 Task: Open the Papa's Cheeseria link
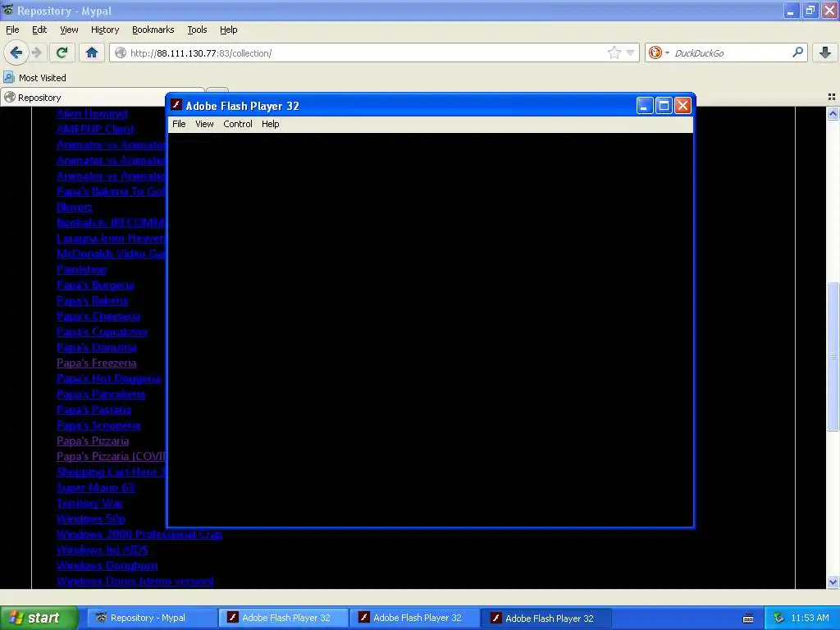98,316
